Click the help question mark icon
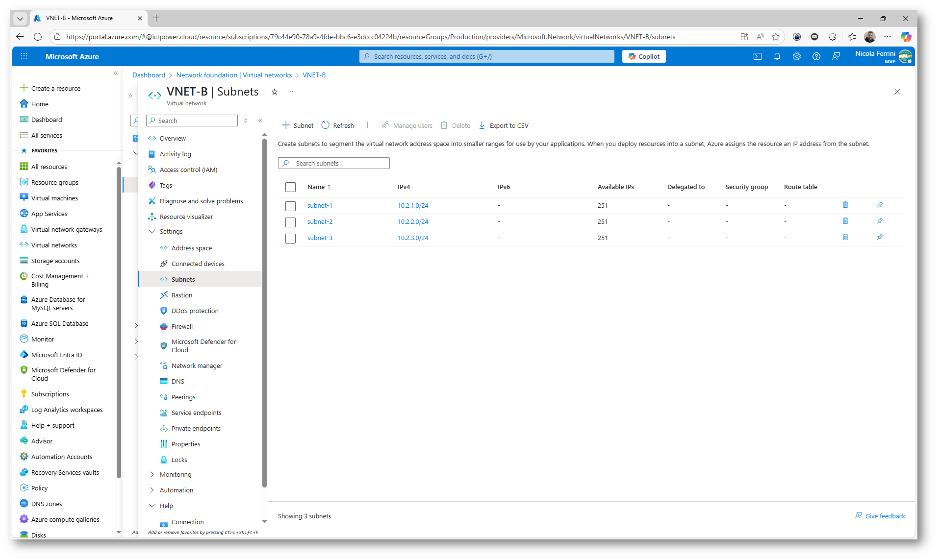The image size is (938, 560). click(816, 56)
